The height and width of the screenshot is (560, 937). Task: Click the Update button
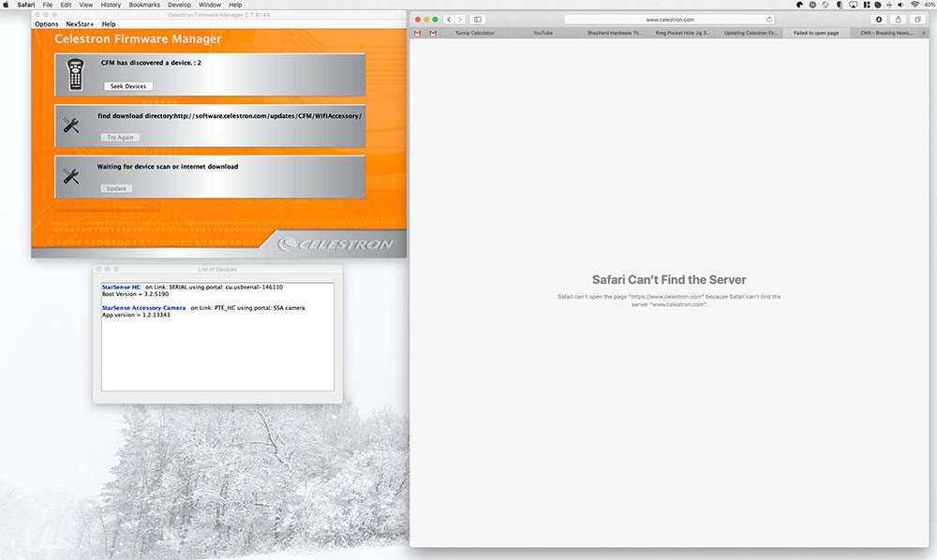[x=116, y=188]
